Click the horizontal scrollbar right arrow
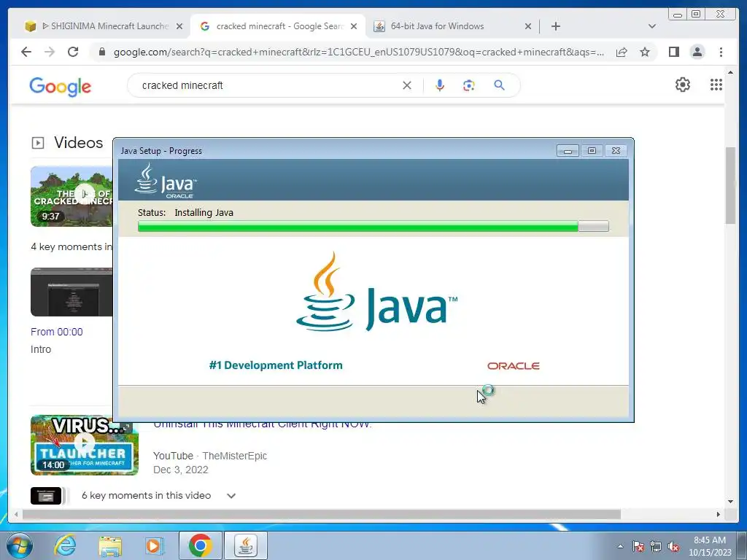The height and width of the screenshot is (560, 747). tap(719, 514)
